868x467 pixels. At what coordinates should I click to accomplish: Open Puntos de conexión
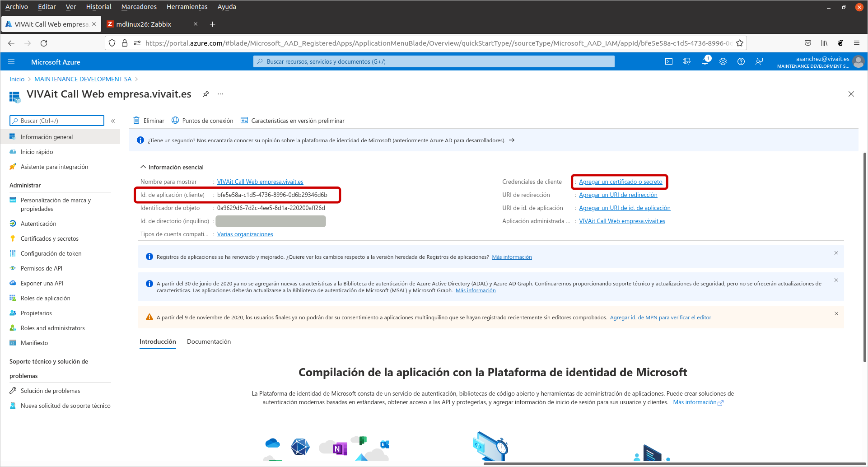pos(202,121)
